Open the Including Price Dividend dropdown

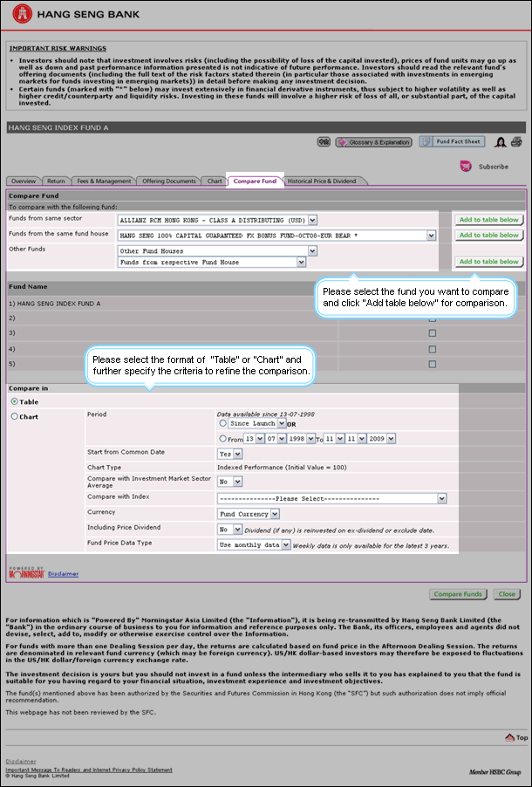(230, 530)
